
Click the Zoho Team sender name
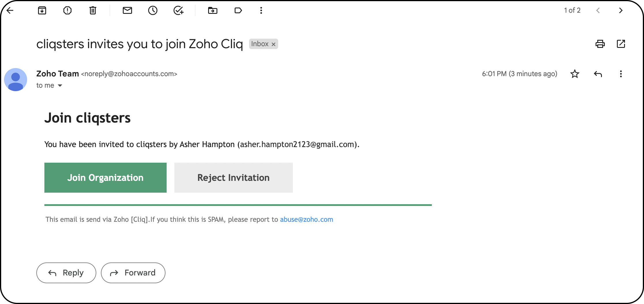click(58, 74)
